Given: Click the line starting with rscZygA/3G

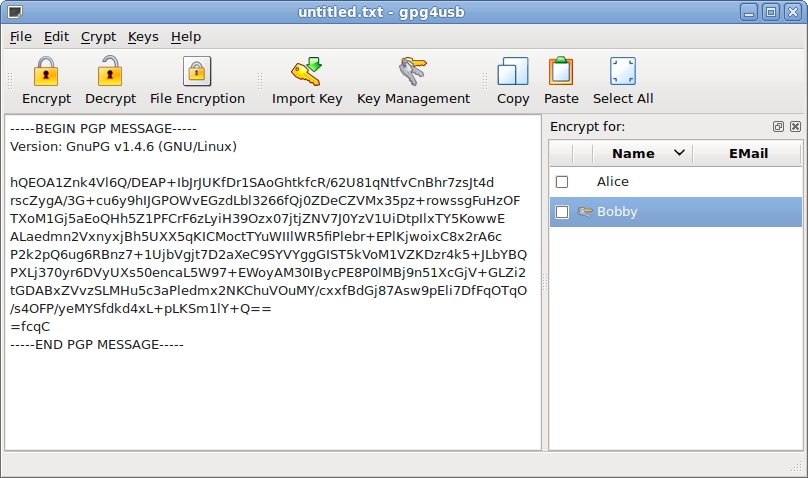Looking at the screenshot, I should pyautogui.click(x=265, y=201).
